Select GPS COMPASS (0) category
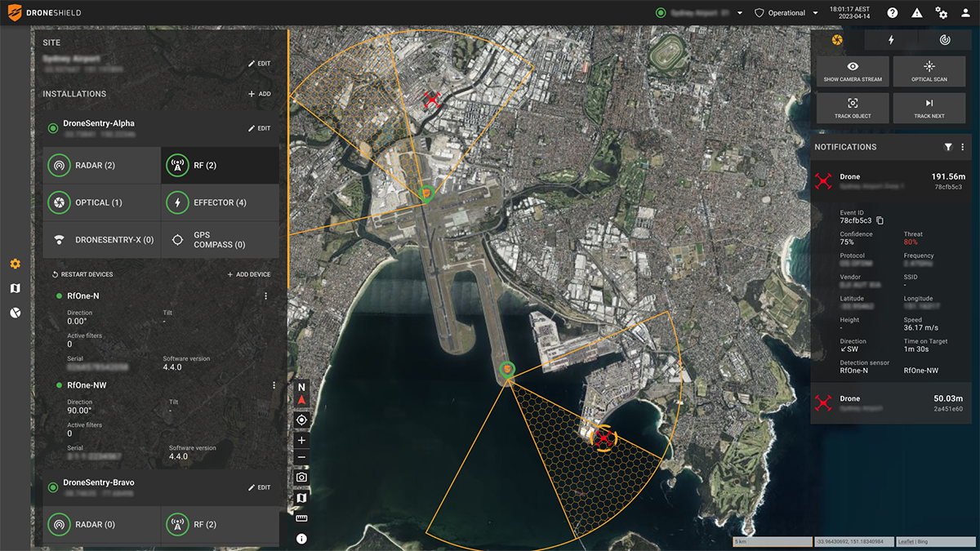 coord(220,240)
